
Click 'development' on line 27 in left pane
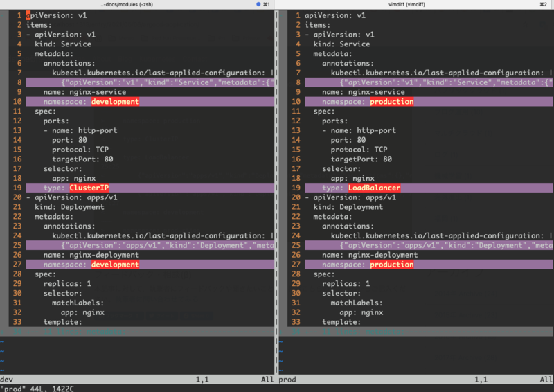pyautogui.click(x=115, y=265)
